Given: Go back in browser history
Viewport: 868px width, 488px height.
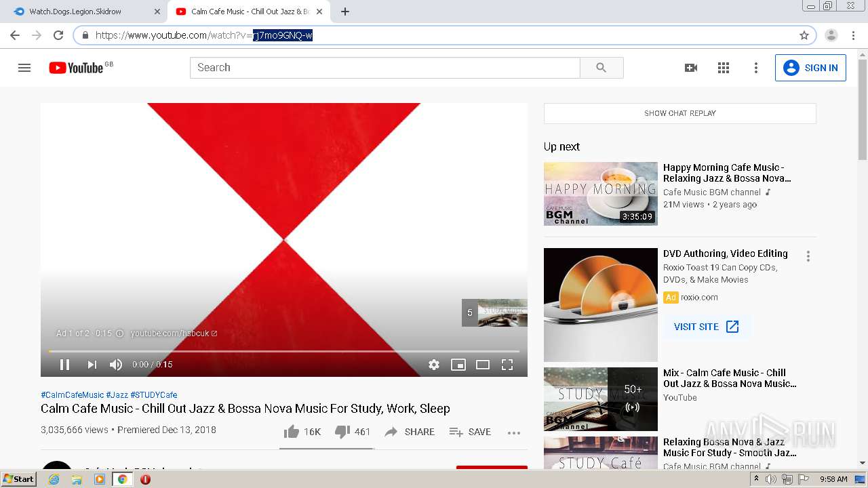Looking at the screenshot, I should point(15,35).
